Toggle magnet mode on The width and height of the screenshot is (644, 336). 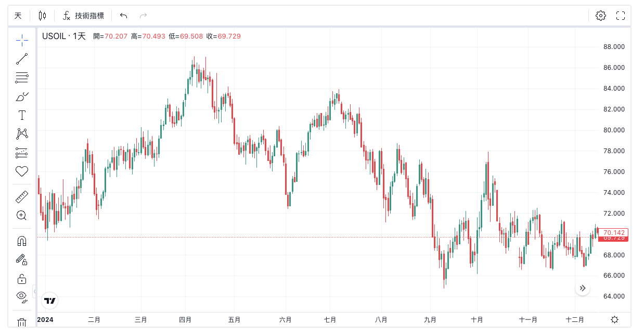(x=22, y=241)
